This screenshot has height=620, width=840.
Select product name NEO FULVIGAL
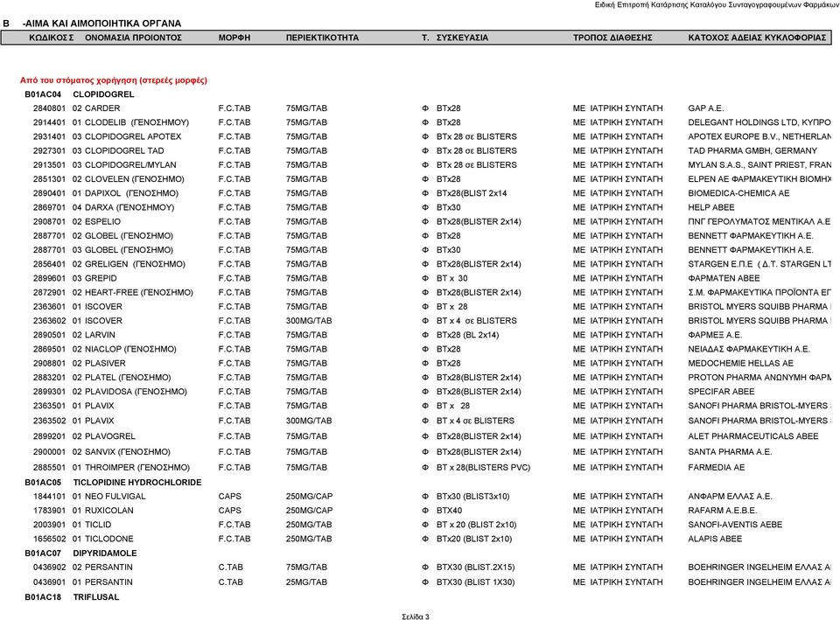pyautogui.click(x=115, y=497)
